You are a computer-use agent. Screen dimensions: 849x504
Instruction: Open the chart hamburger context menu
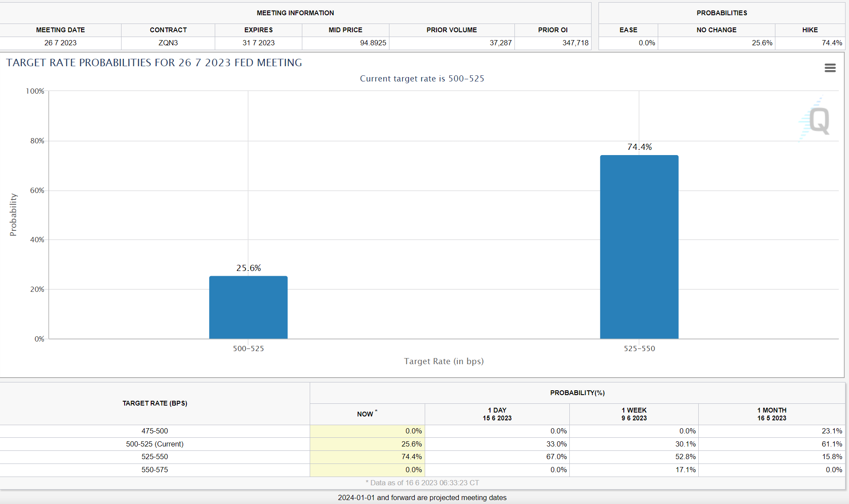[830, 68]
